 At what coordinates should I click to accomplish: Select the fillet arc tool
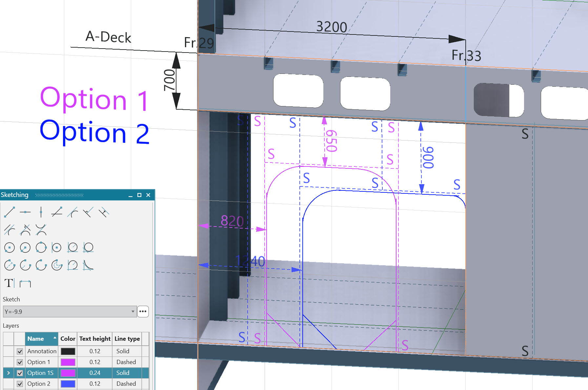pos(88,265)
